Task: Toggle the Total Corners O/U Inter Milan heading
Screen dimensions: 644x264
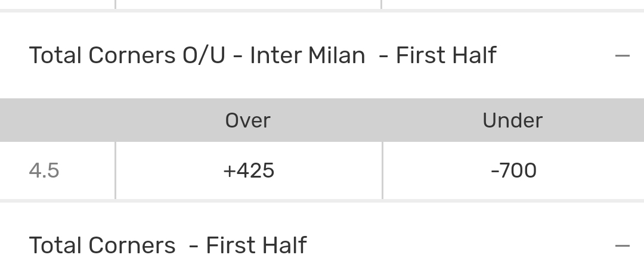Action: (262, 56)
